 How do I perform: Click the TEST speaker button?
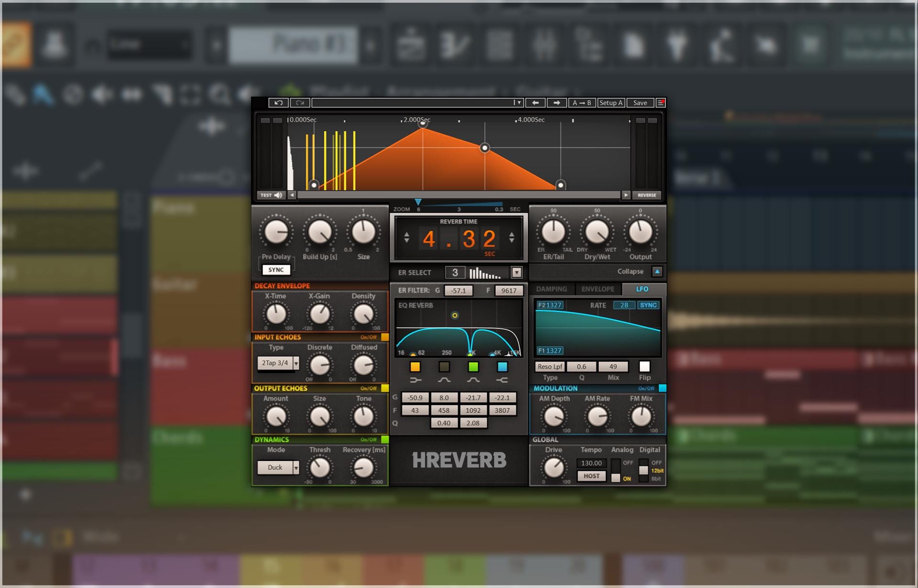coord(272,195)
